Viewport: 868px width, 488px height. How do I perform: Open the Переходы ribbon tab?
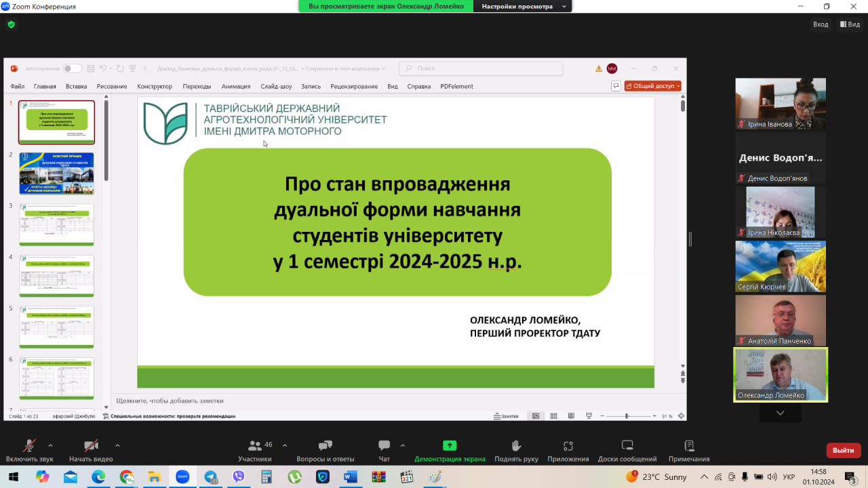[197, 86]
